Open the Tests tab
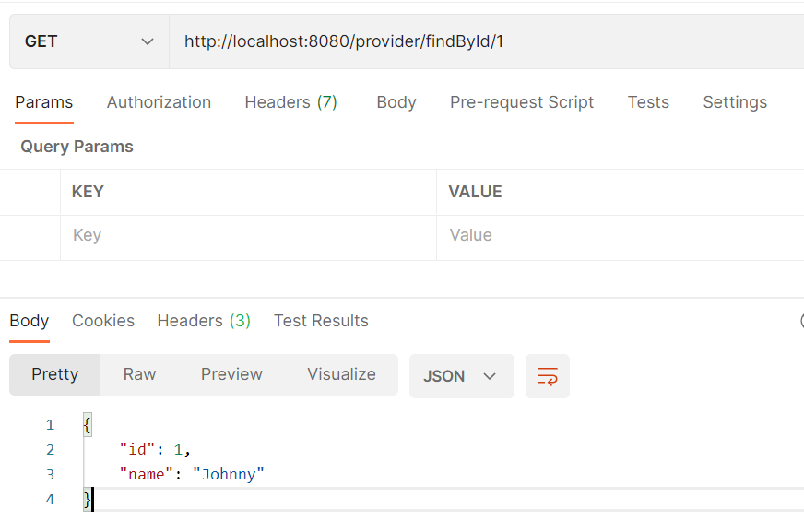 [648, 102]
